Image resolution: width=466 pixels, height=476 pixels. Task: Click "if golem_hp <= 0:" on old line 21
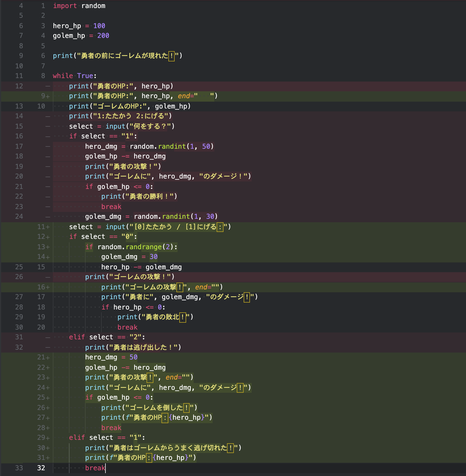[x=119, y=187]
